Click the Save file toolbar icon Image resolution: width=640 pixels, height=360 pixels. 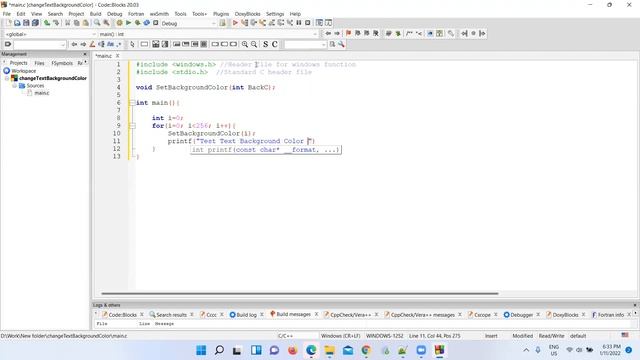pos(26,23)
